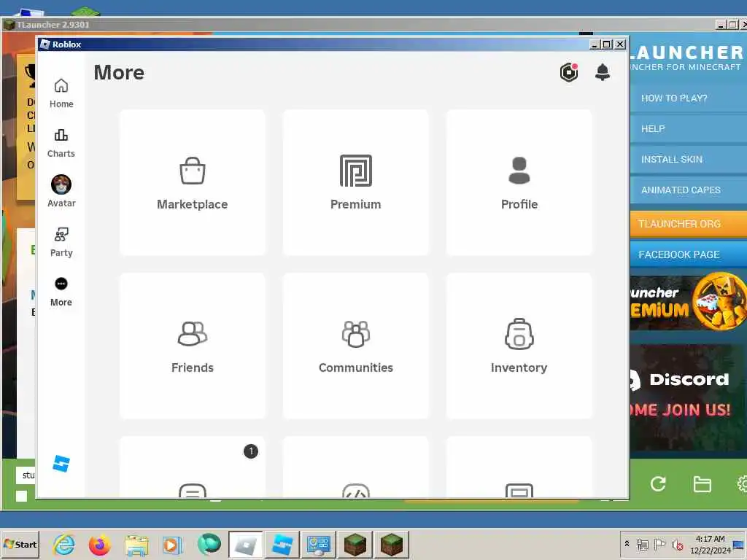Image resolution: width=747 pixels, height=560 pixels.
Task: Switch to first Minecraft block taskbar icon
Action: [x=355, y=545]
